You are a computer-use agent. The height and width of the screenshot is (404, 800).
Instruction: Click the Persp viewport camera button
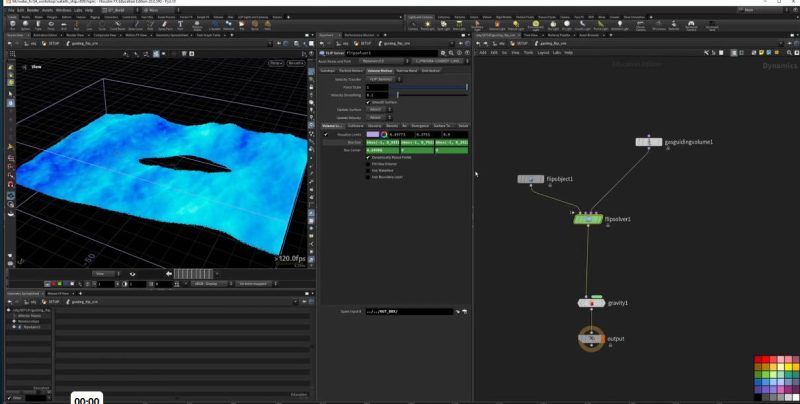tap(277, 63)
